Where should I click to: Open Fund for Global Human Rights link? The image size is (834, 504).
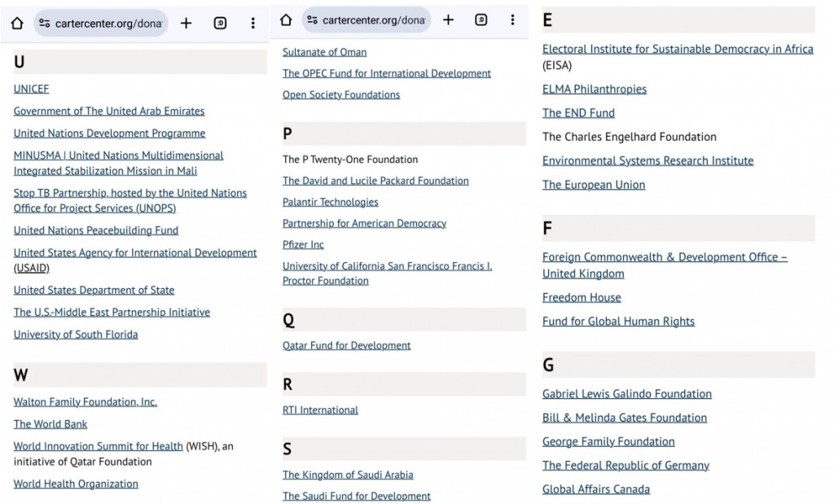[x=619, y=322]
